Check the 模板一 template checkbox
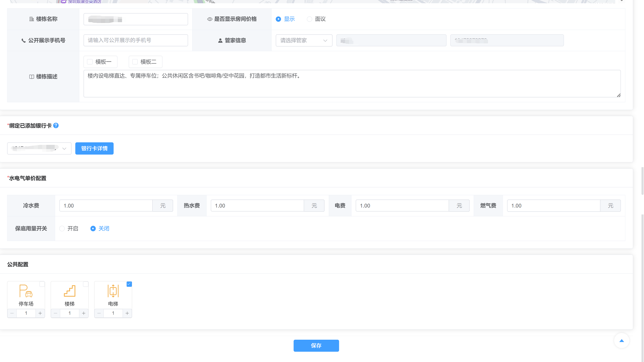 (90, 62)
